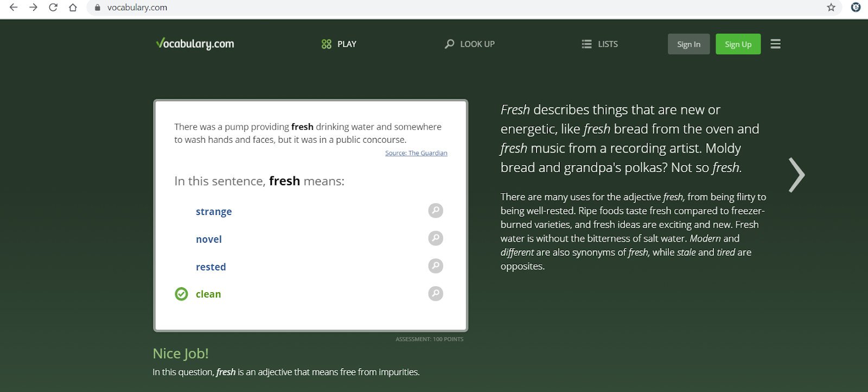Click the Sign In button
868x392 pixels.
pos(688,44)
